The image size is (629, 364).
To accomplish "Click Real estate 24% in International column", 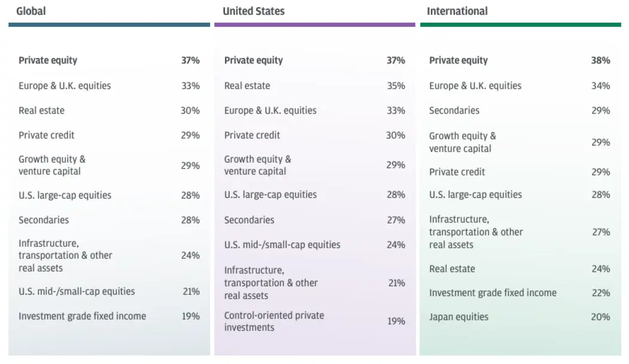I will click(x=519, y=269).
